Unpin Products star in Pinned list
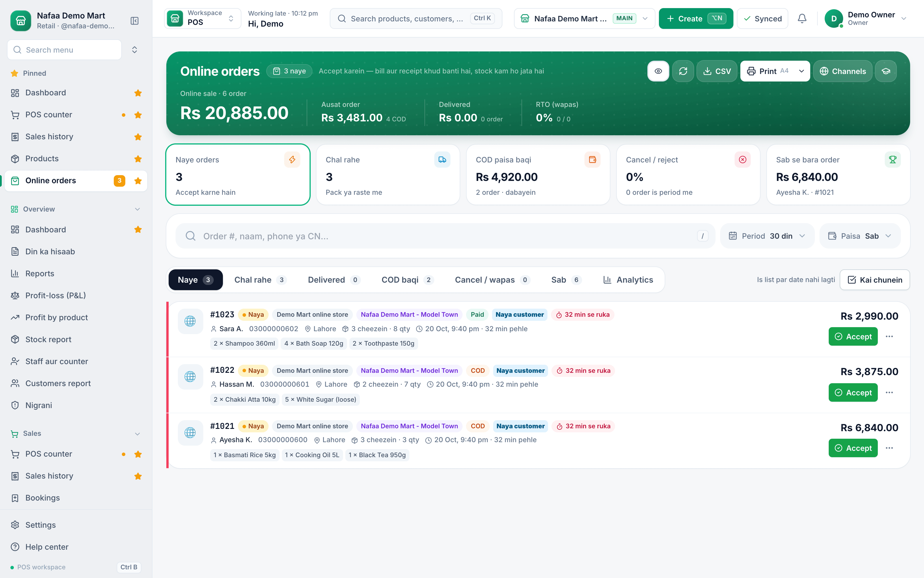This screenshot has height=578, width=924. [138, 159]
